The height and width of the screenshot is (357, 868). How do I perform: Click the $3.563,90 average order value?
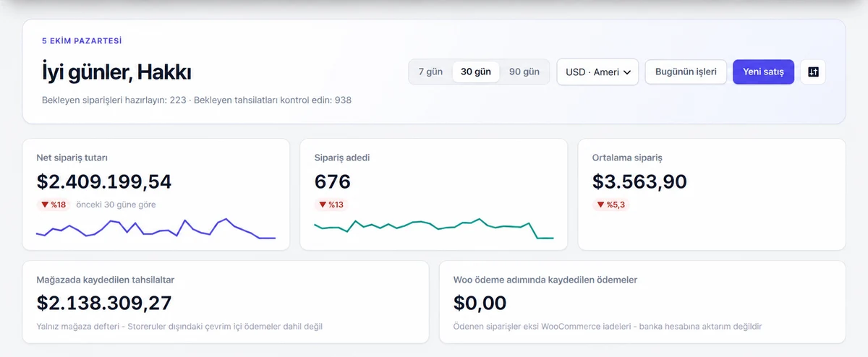coord(639,181)
